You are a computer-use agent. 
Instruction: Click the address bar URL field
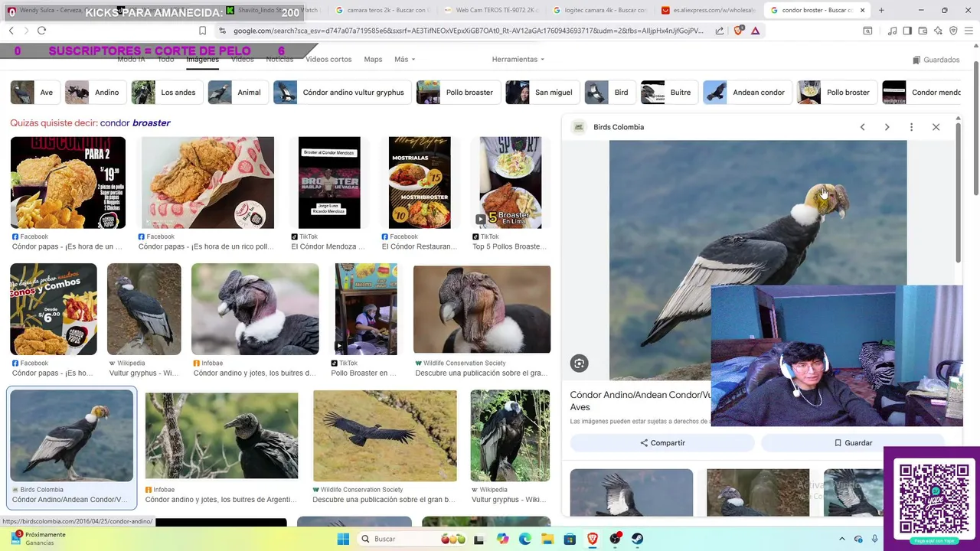click(x=467, y=31)
